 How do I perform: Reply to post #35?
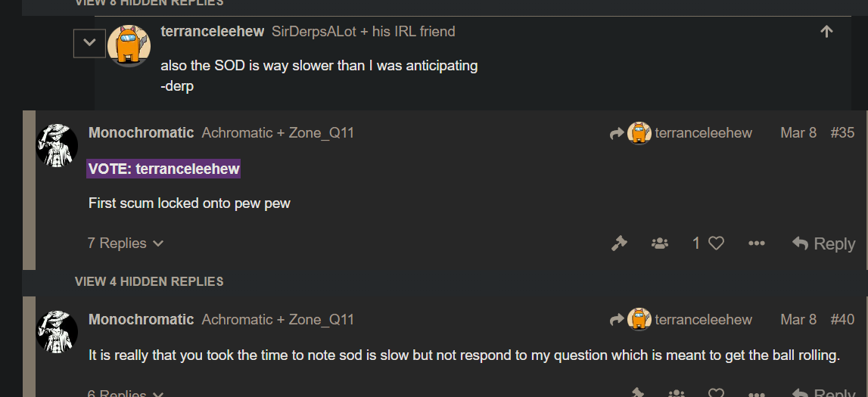click(823, 243)
